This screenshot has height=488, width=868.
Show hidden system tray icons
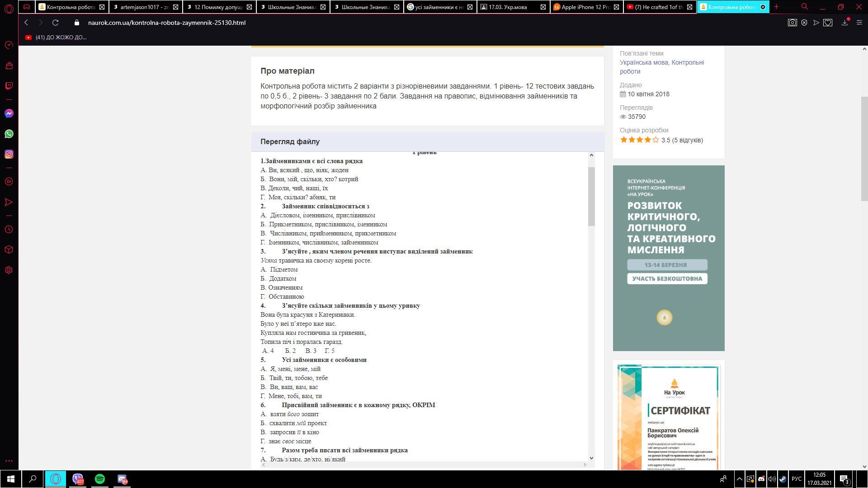739,479
